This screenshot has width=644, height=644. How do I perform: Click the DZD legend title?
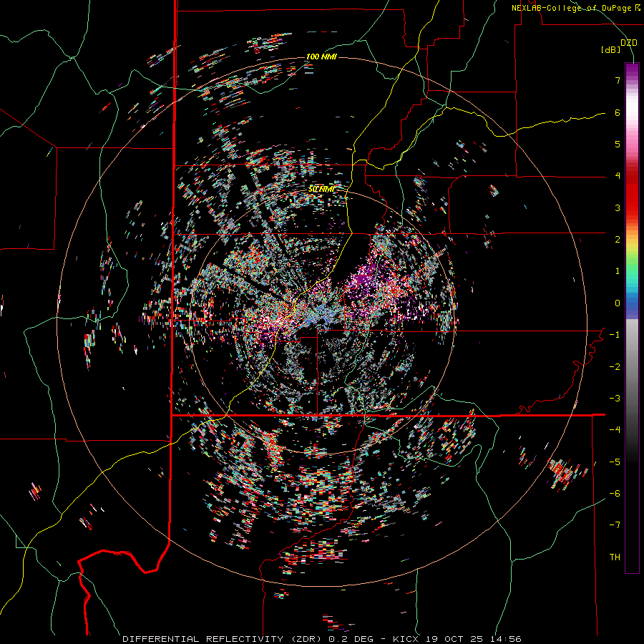point(629,43)
